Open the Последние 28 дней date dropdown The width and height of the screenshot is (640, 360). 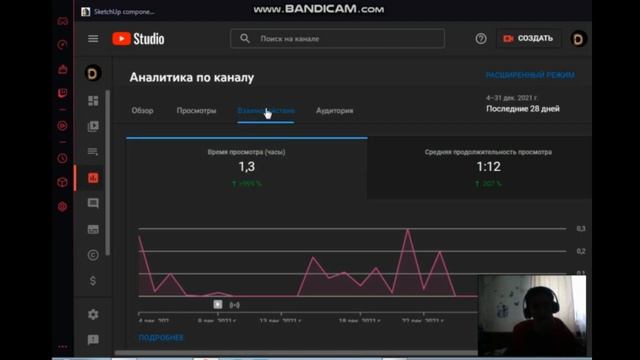pyautogui.click(x=523, y=104)
